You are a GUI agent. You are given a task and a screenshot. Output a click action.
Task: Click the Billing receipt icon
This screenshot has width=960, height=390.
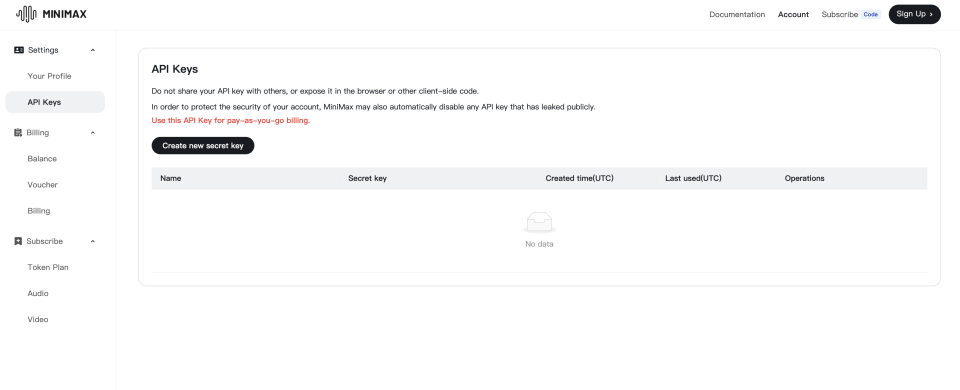[18, 132]
